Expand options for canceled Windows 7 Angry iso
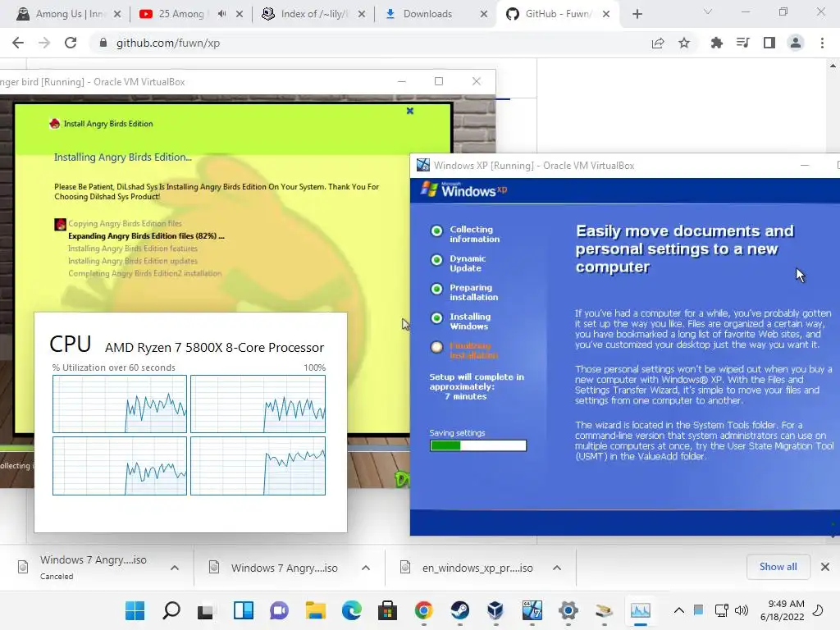This screenshot has width=840, height=630. (175, 568)
